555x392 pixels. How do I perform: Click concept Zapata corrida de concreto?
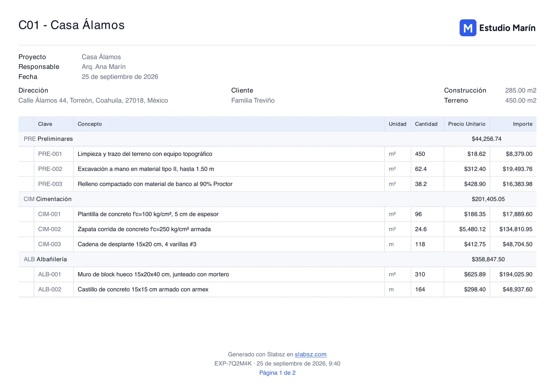point(144,229)
